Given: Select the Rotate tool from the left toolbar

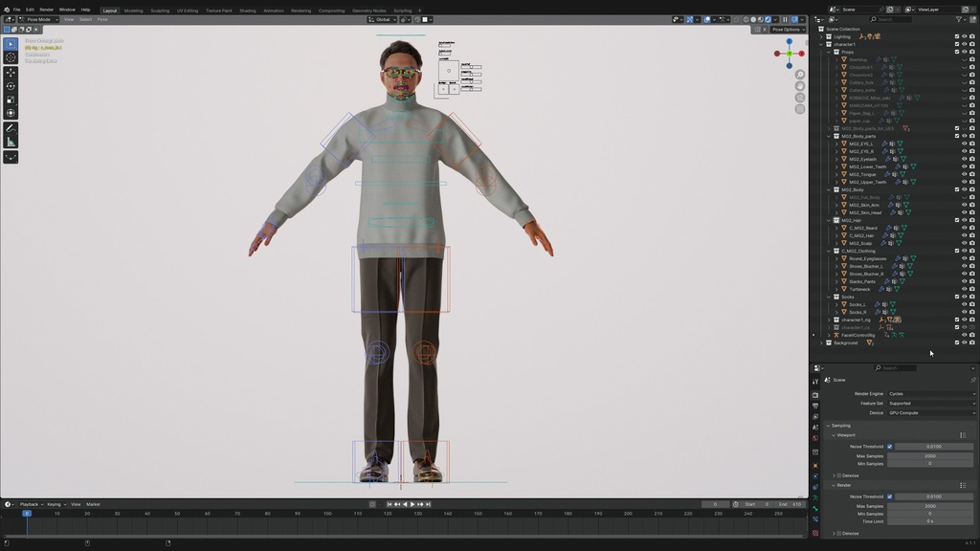Looking at the screenshot, I should click(x=11, y=84).
